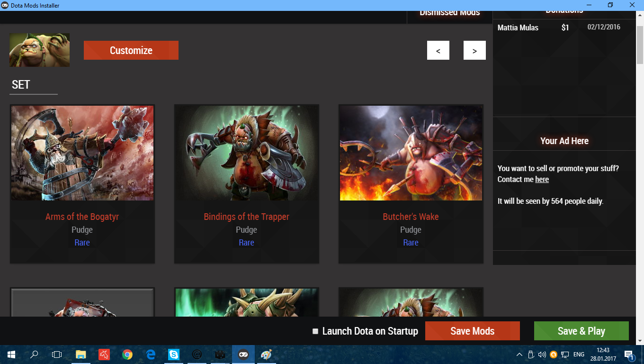Open Skype from the taskbar
The width and height of the screenshot is (644, 364).
pos(174,355)
